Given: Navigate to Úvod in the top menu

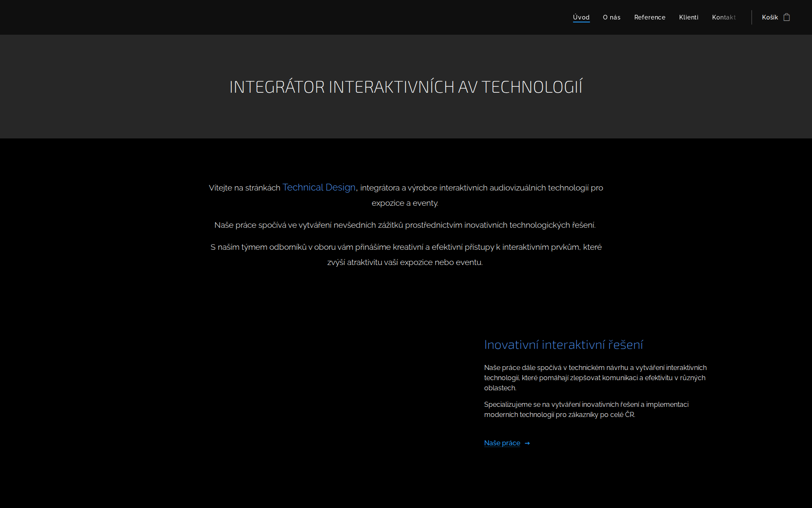Looking at the screenshot, I should (582, 17).
